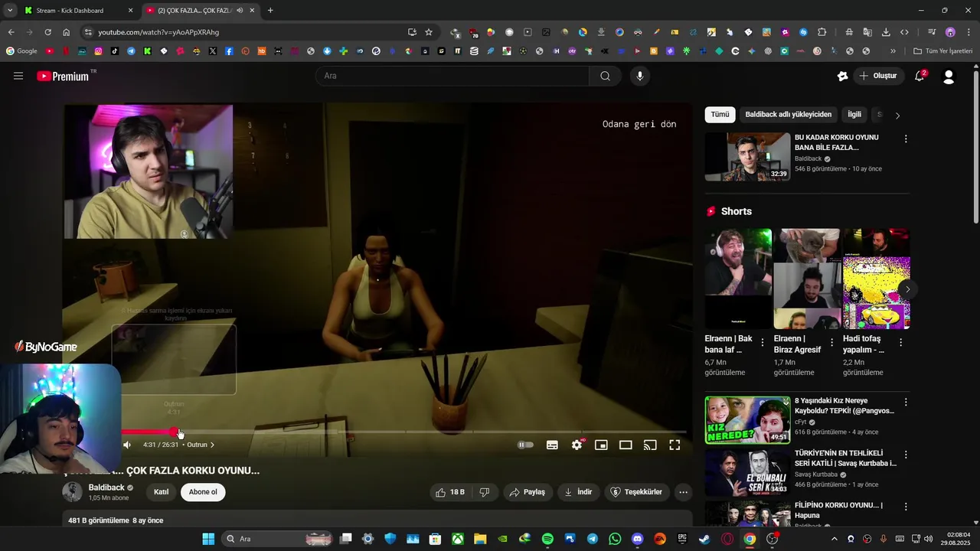Open the 8 Yaşındaki Kız video thumbnail
The image size is (980, 551).
747,419
